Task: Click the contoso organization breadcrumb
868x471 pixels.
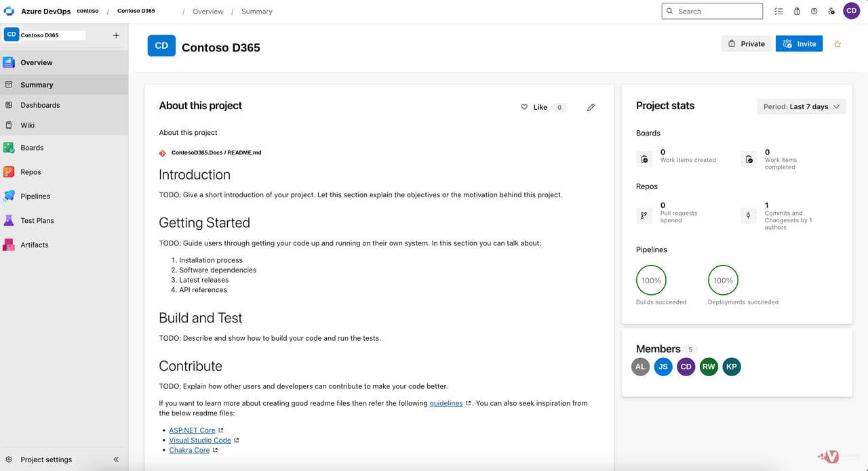Action: pyautogui.click(x=87, y=11)
